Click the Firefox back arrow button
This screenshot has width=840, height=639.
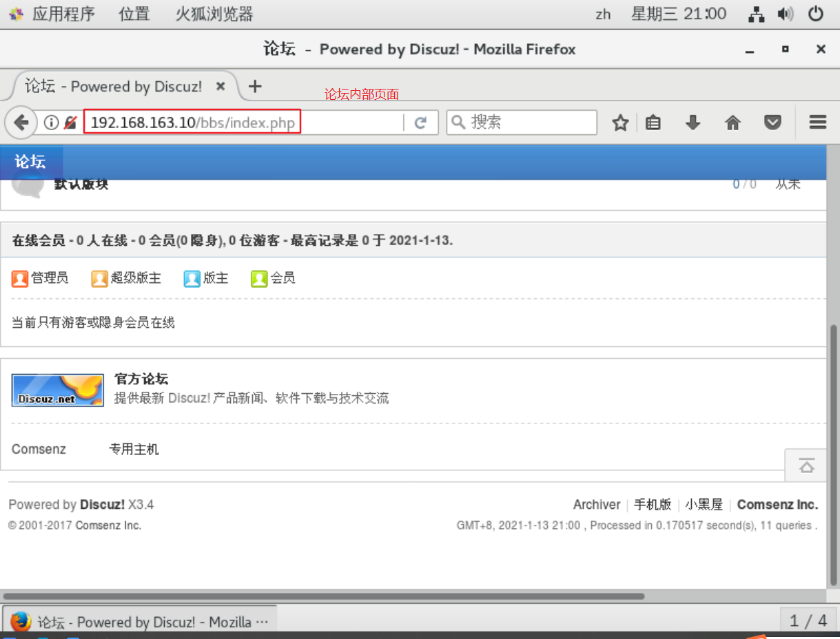click(x=21, y=123)
